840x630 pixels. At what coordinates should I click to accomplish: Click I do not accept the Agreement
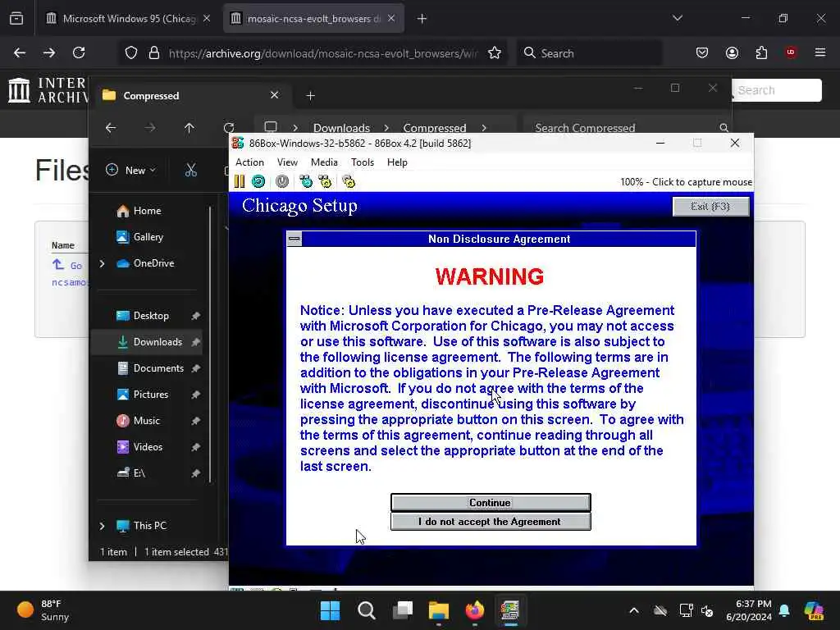coord(491,522)
